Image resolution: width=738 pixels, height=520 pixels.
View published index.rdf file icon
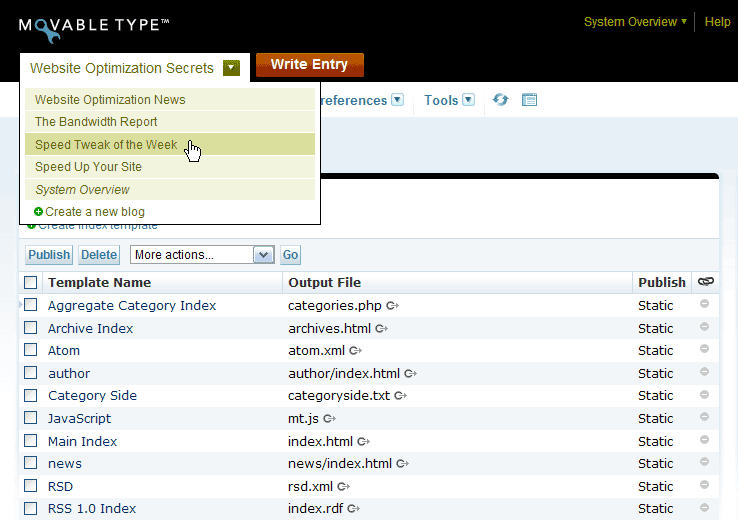point(353,509)
